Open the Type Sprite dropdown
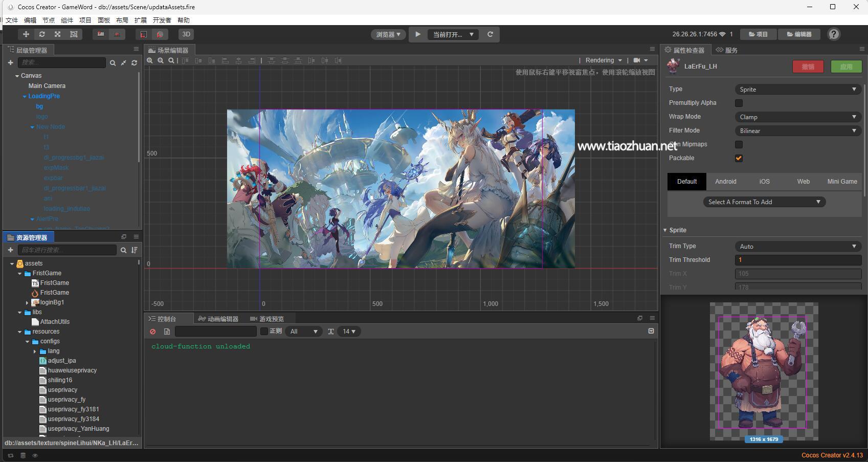Screen dimensions: 868x462 click(798, 90)
